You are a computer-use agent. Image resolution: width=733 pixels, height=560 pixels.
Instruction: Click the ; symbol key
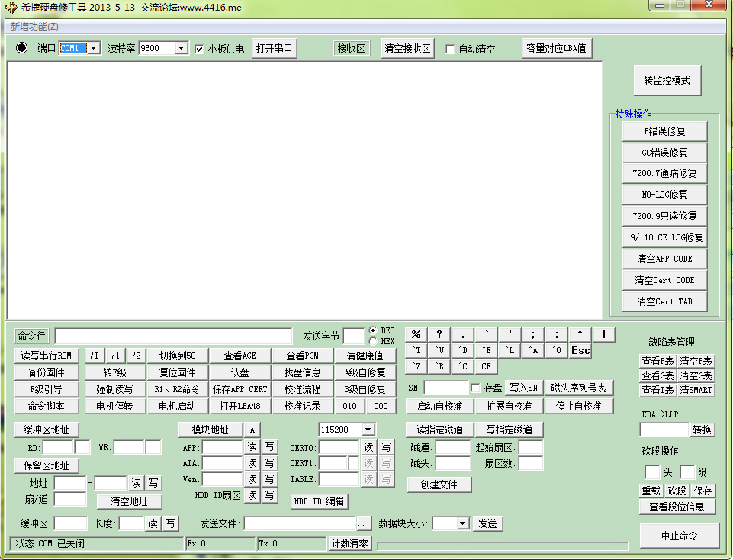pos(533,335)
